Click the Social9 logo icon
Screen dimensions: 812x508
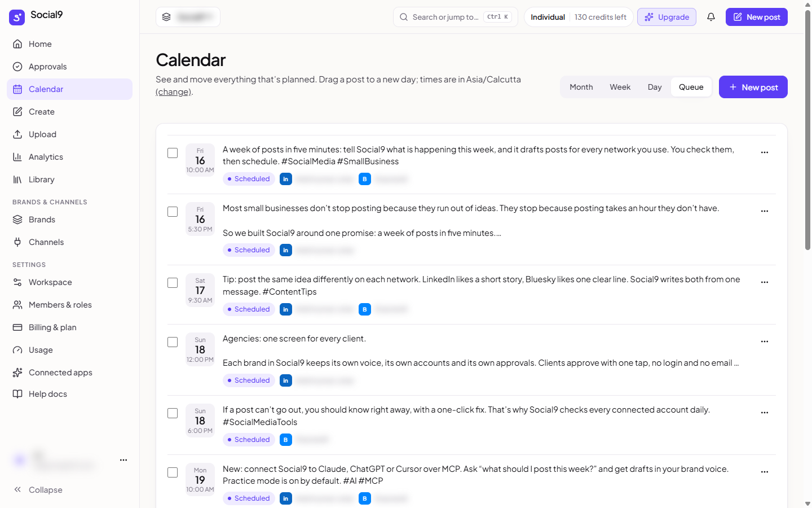(x=17, y=17)
